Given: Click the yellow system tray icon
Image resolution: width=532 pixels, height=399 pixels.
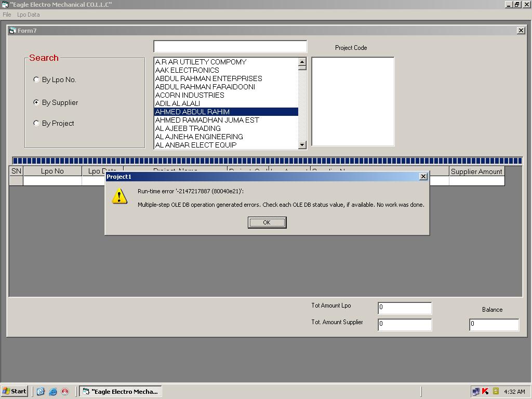Looking at the screenshot, I should click(496, 391).
